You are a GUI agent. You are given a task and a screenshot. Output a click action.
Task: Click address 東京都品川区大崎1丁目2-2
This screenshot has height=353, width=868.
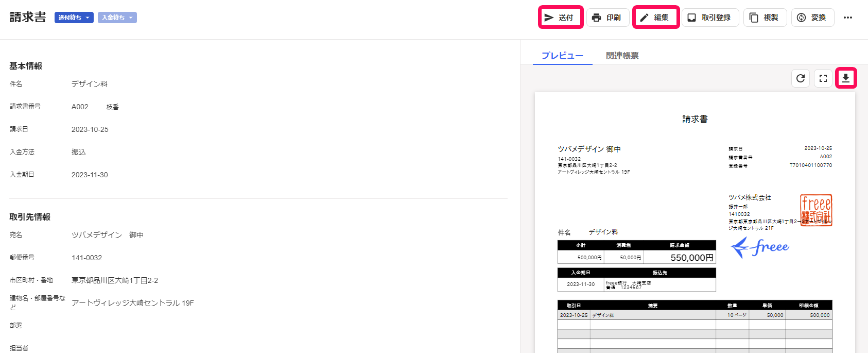115,280
